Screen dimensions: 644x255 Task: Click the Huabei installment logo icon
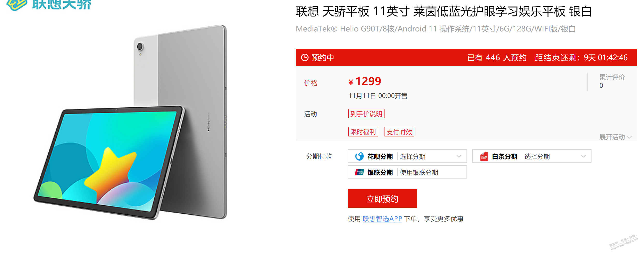click(x=359, y=157)
